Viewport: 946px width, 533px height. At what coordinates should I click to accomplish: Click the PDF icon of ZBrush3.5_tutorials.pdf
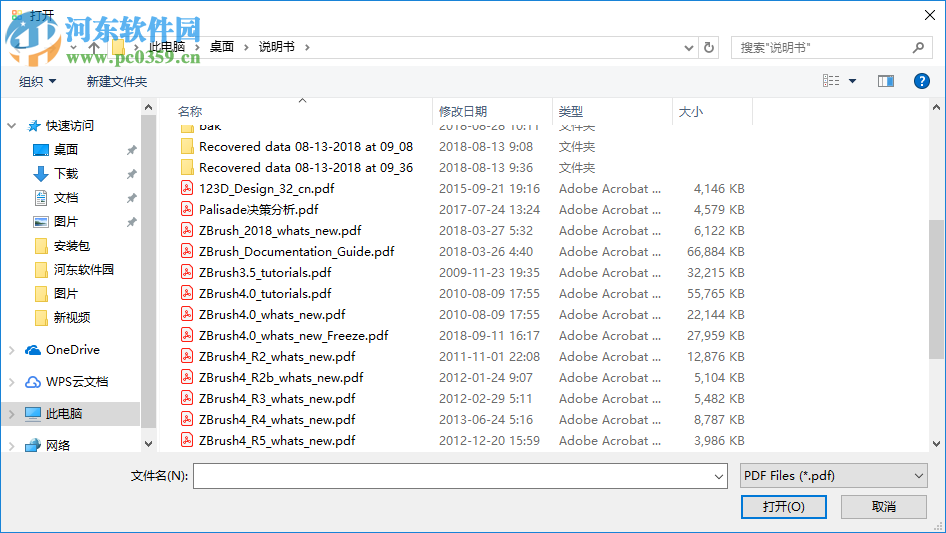(x=187, y=272)
